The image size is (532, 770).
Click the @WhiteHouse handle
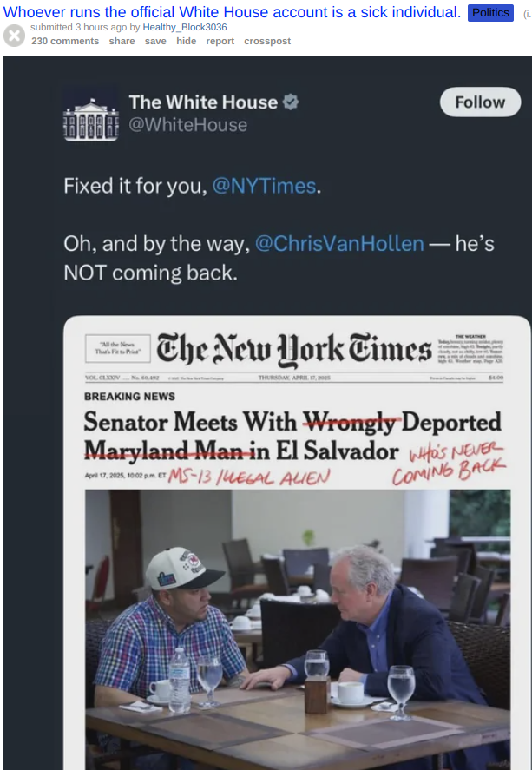(187, 125)
